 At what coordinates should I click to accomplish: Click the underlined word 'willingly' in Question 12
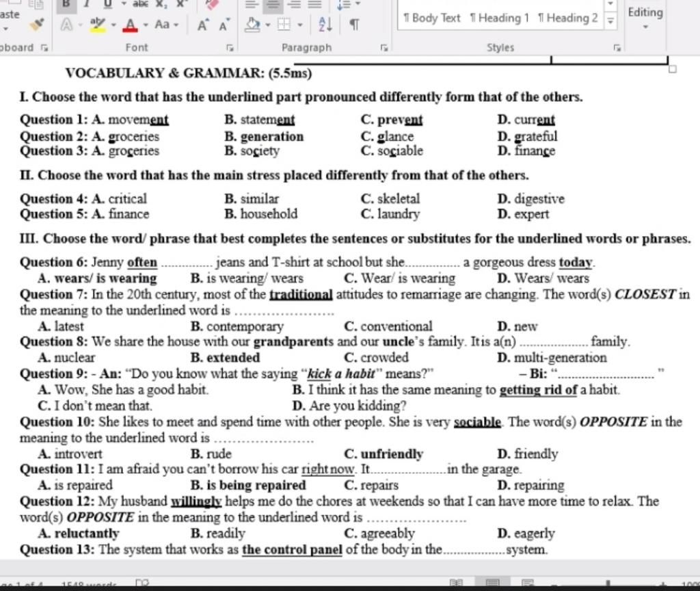click(196, 501)
